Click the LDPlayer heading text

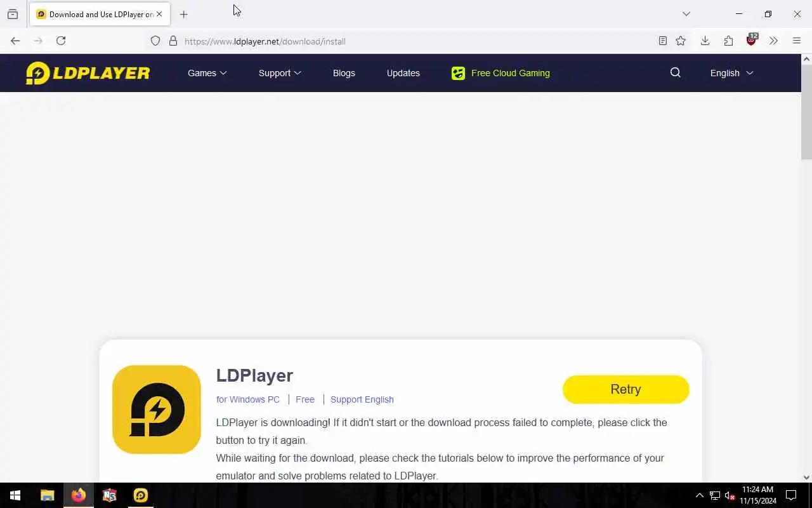click(x=254, y=375)
